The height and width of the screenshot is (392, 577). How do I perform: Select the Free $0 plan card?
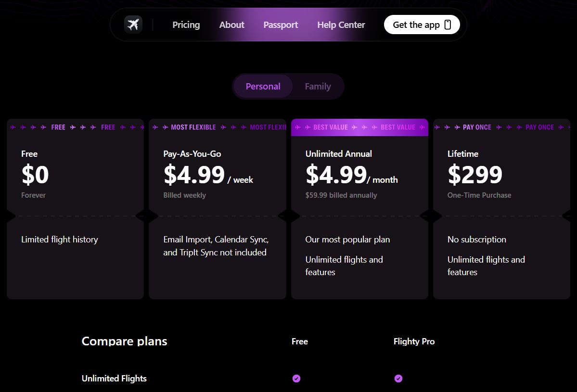(x=76, y=209)
